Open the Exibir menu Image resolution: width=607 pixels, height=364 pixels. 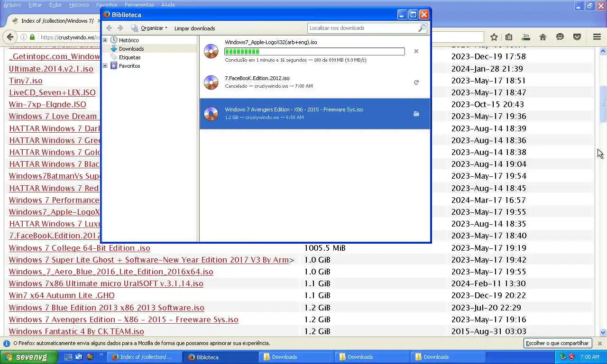pos(55,5)
